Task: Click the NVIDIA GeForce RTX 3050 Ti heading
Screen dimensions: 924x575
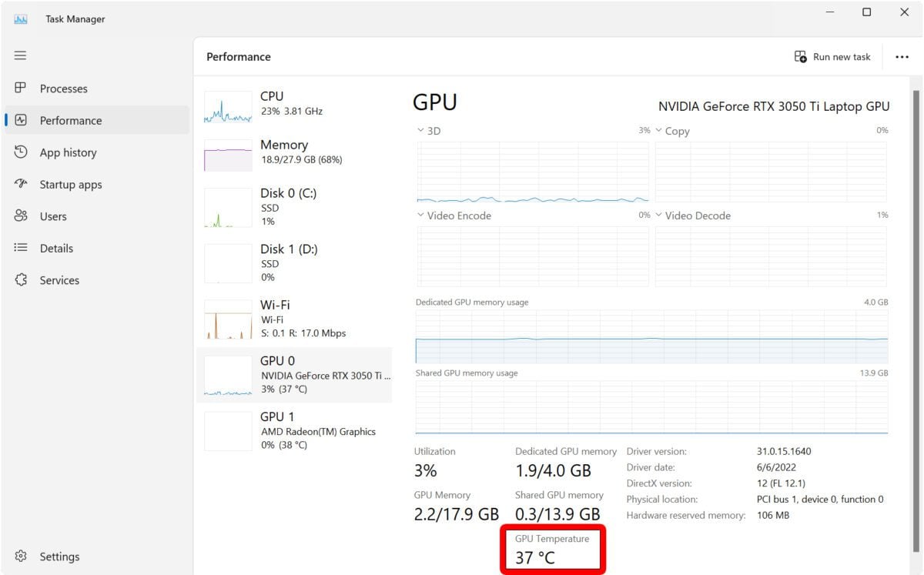Action: point(774,107)
